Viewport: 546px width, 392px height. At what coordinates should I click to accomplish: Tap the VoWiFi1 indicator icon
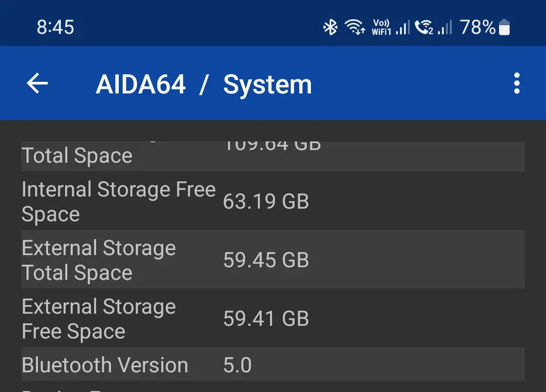coord(381,27)
